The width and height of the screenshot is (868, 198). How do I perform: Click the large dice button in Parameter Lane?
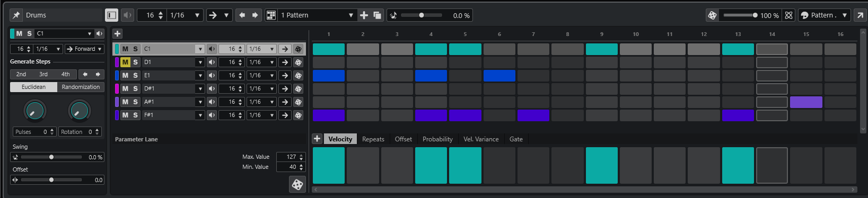tap(297, 184)
